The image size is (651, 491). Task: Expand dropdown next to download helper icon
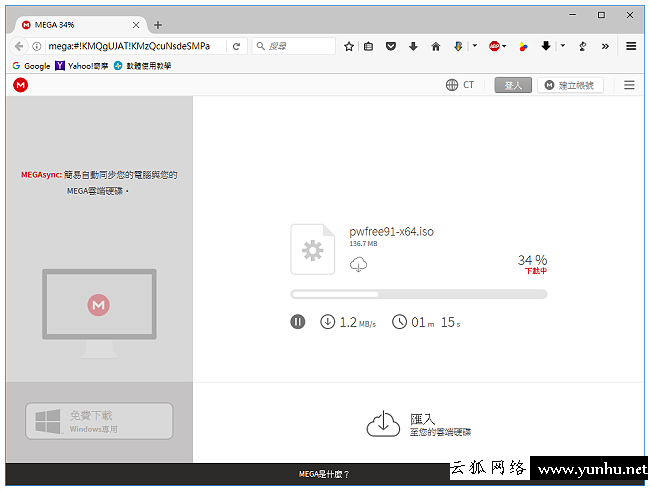[x=475, y=46]
